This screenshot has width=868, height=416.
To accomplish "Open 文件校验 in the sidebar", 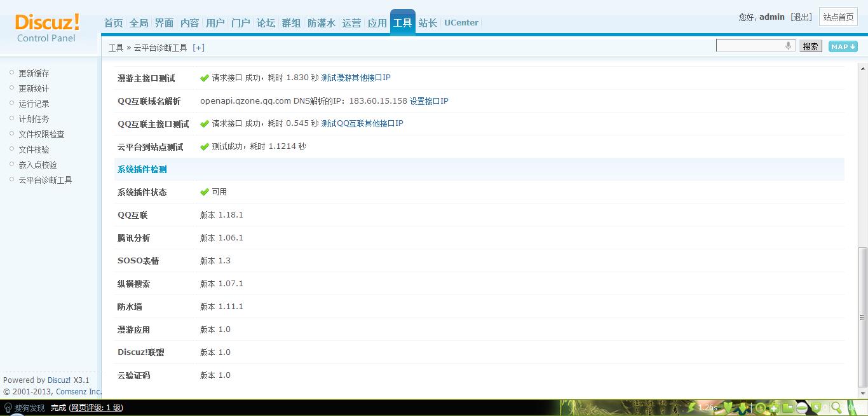I will point(34,149).
